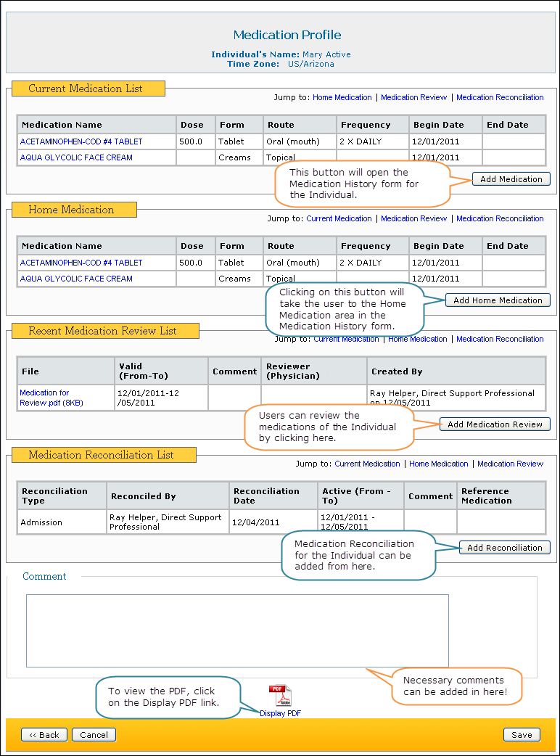560x756 pixels.
Task: Jump to Medication Reconciliation from Current Medication List
Action: click(x=500, y=97)
